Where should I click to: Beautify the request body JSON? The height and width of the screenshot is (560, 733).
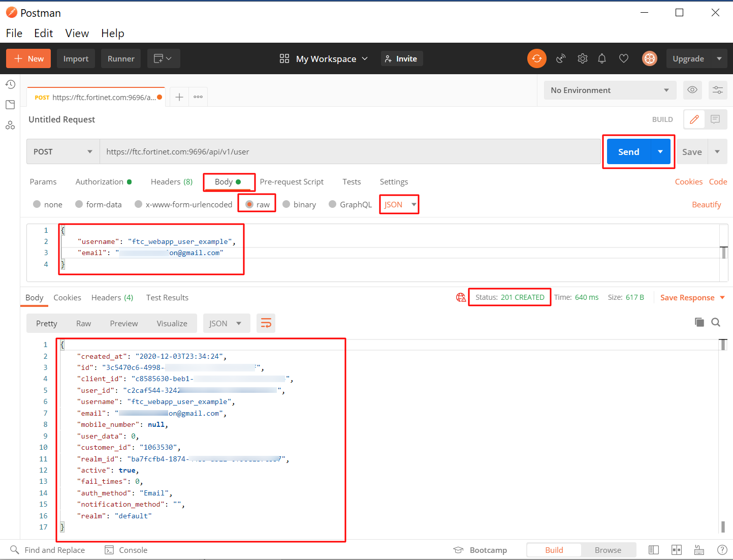pyautogui.click(x=706, y=204)
